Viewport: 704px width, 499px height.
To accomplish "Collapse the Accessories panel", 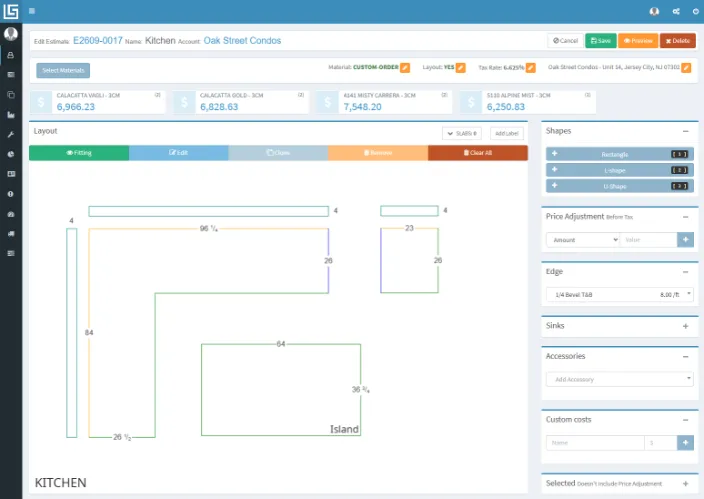I will point(686,357).
